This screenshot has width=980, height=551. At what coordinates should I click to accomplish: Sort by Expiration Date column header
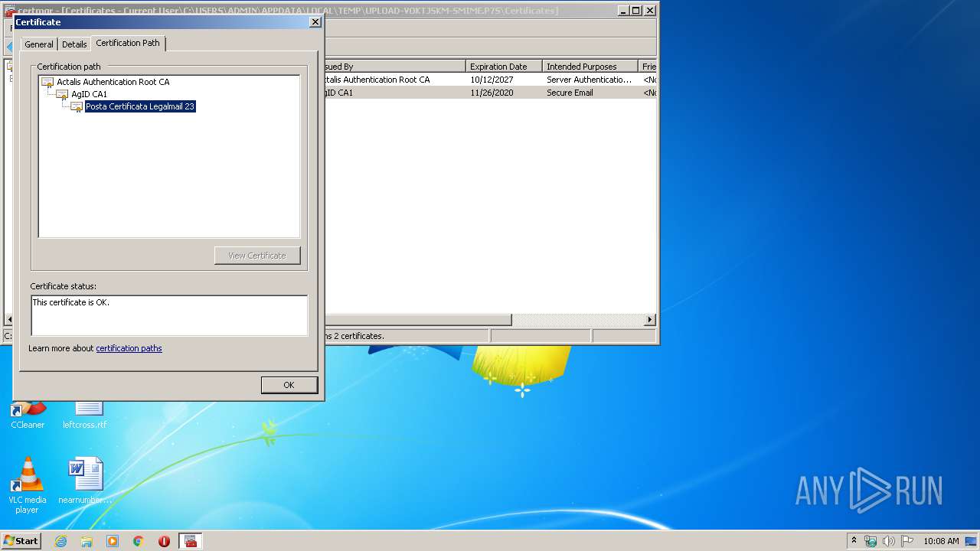[x=504, y=67]
